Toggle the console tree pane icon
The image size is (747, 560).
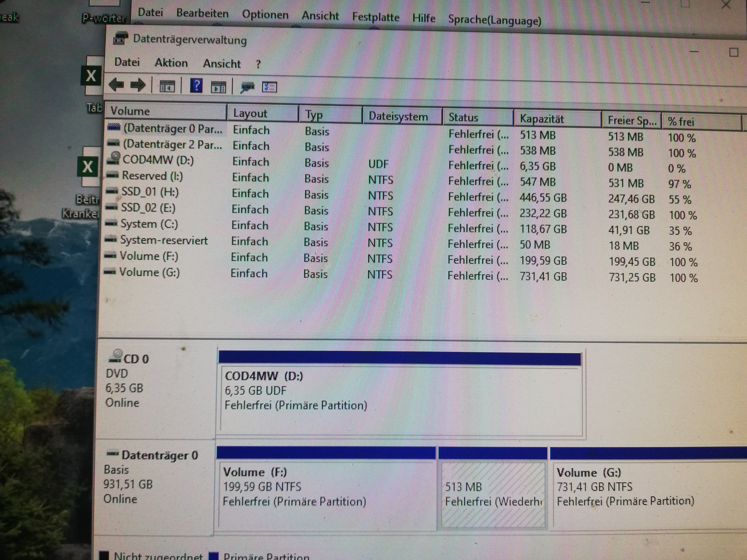point(167,86)
